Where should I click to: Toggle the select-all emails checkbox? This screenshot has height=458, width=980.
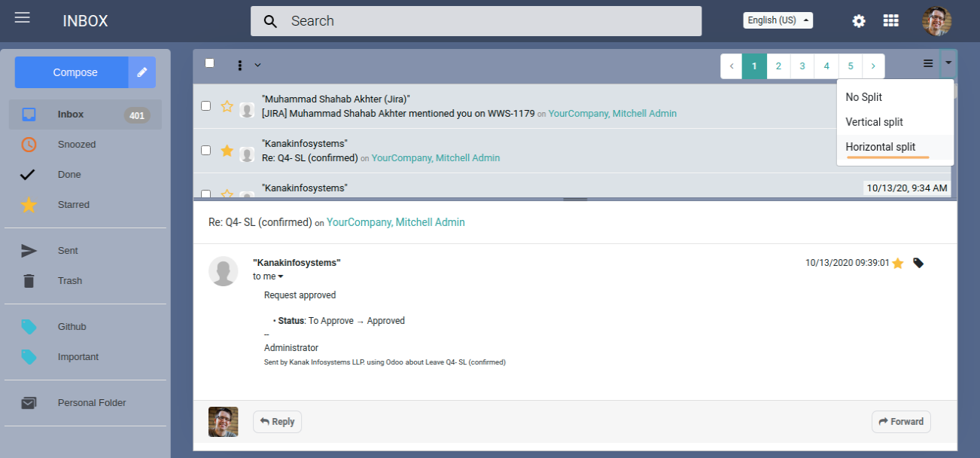coord(209,63)
